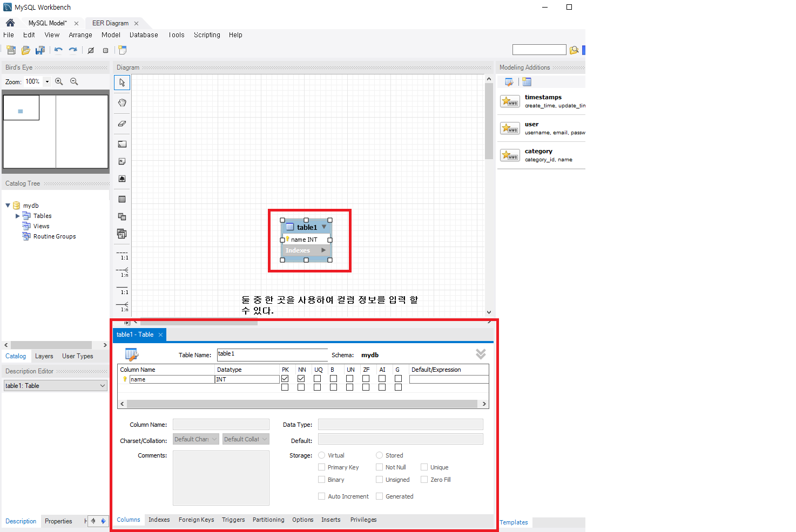The height and width of the screenshot is (532, 796).
Task: Click the search icon beside the search box
Action: pyautogui.click(x=574, y=50)
